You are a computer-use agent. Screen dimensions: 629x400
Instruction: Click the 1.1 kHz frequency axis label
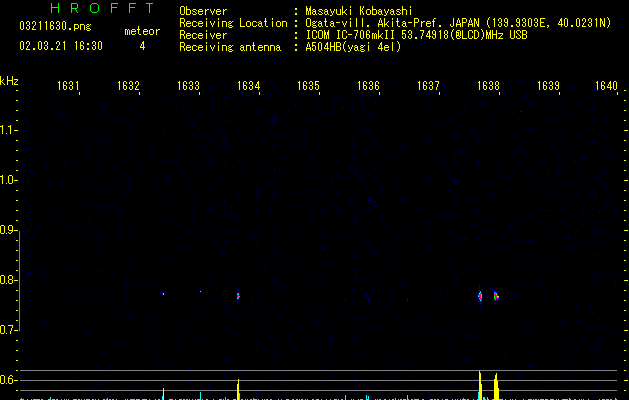coord(8,130)
